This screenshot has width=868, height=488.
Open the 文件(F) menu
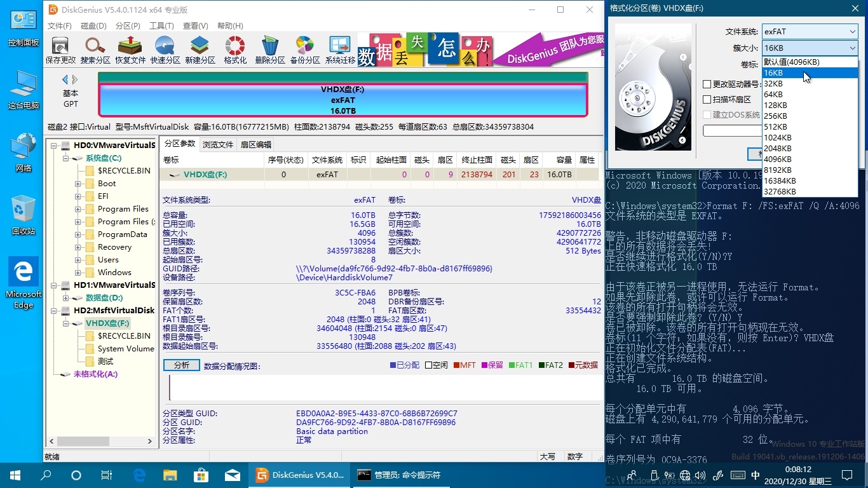[59, 25]
